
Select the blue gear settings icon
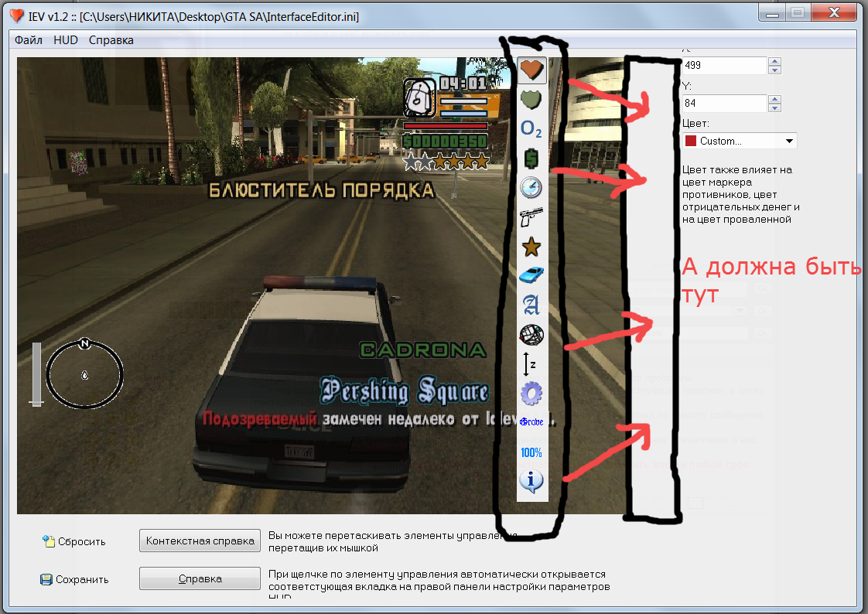(531, 394)
